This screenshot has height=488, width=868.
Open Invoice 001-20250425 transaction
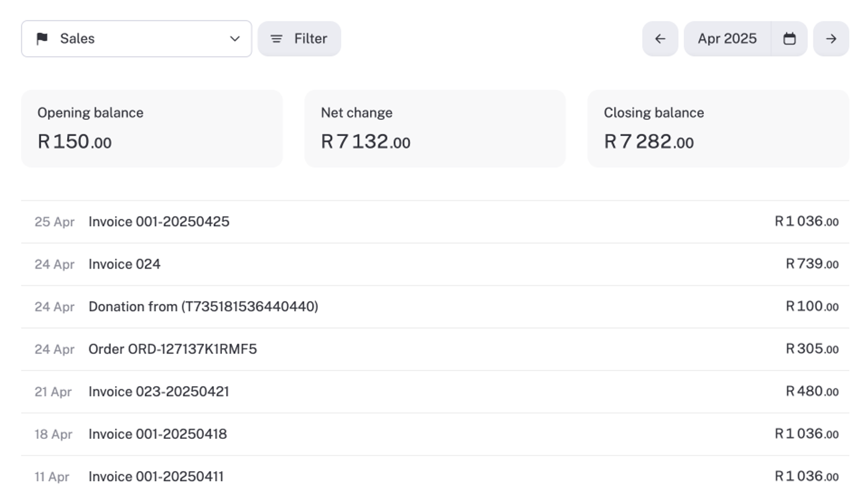pos(159,222)
